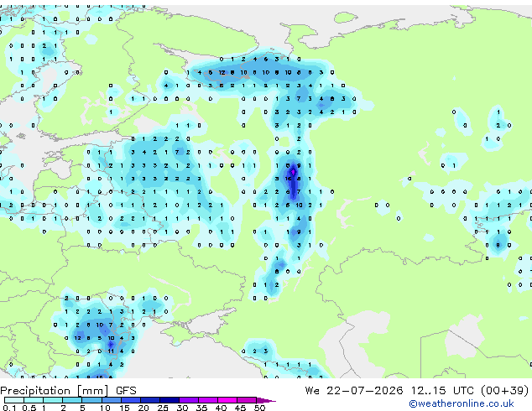Click the 'We 22-07-2026' date text
The image size is (532, 411).
[354, 391]
